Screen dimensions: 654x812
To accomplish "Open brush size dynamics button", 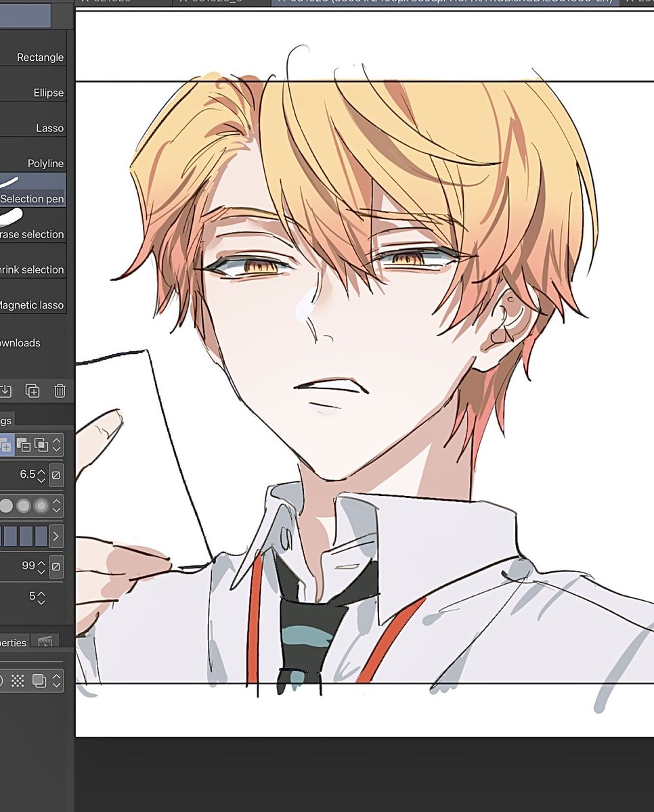I will pyautogui.click(x=56, y=475).
